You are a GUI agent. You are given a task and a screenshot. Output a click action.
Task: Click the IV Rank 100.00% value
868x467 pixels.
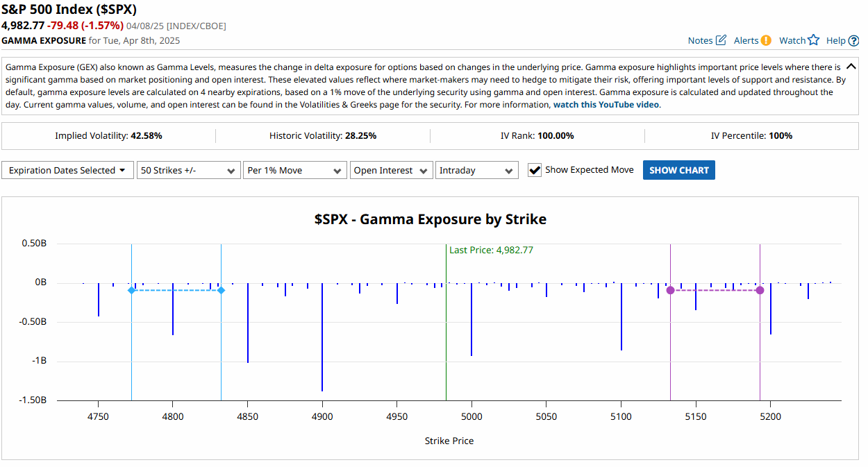556,135
